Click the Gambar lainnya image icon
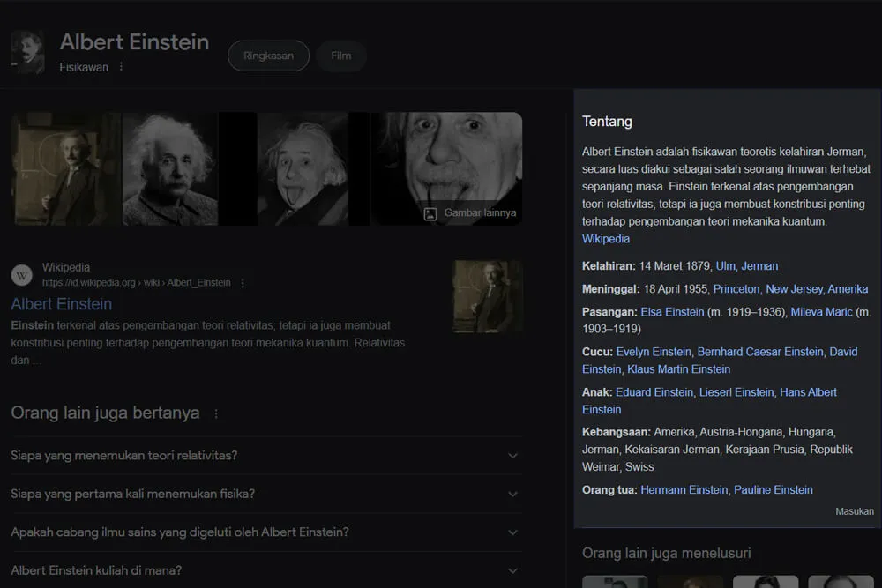Viewport: 882px width, 588px height. pyautogui.click(x=430, y=212)
